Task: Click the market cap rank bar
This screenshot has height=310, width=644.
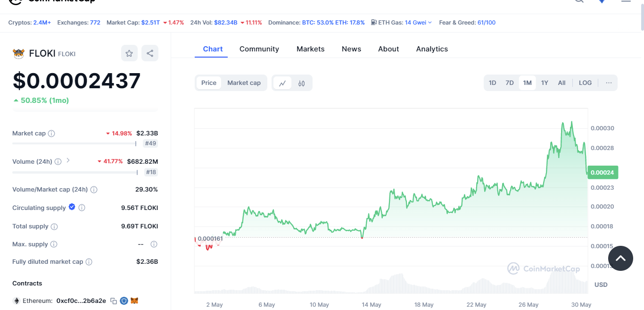Action: coord(74,143)
